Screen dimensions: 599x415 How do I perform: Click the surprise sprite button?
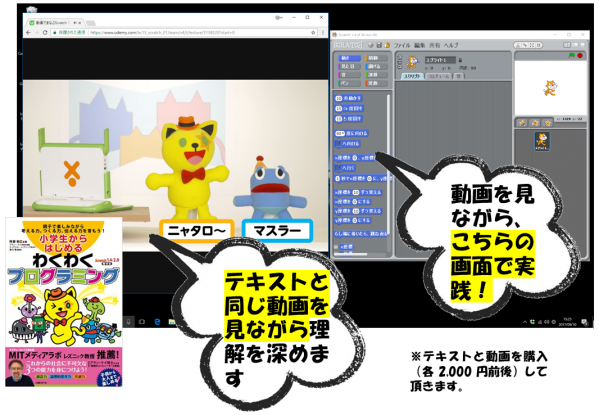click(548, 123)
